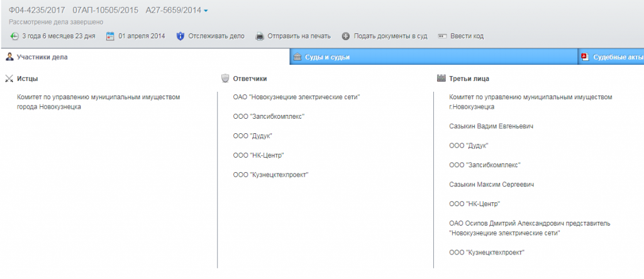Click the Истцы heading
This screenshot has width=644, height=279.
(28, 79)
